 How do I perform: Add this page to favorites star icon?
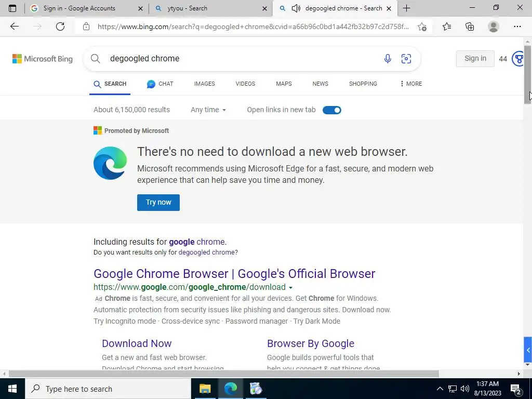click(422, 26)
